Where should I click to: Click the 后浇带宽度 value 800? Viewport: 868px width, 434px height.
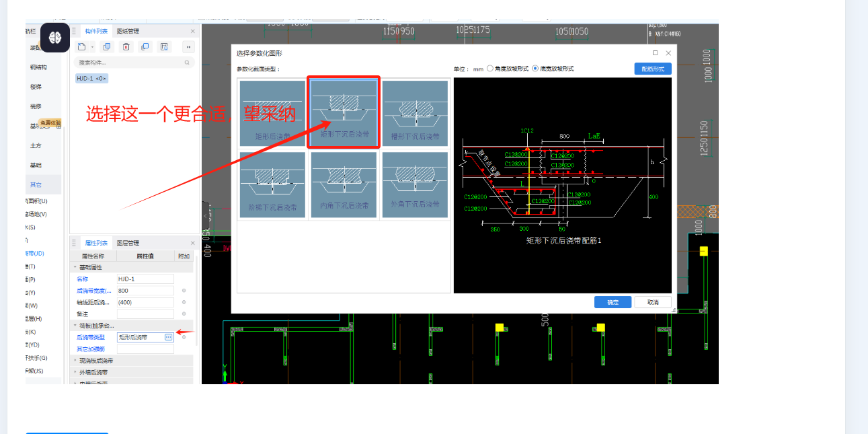point(145,291)
